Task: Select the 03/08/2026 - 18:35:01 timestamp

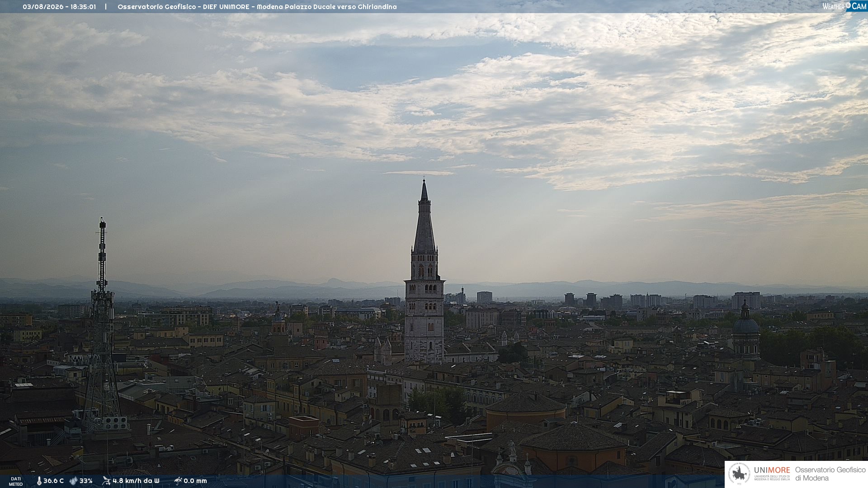Action: [x=59, y=7]
